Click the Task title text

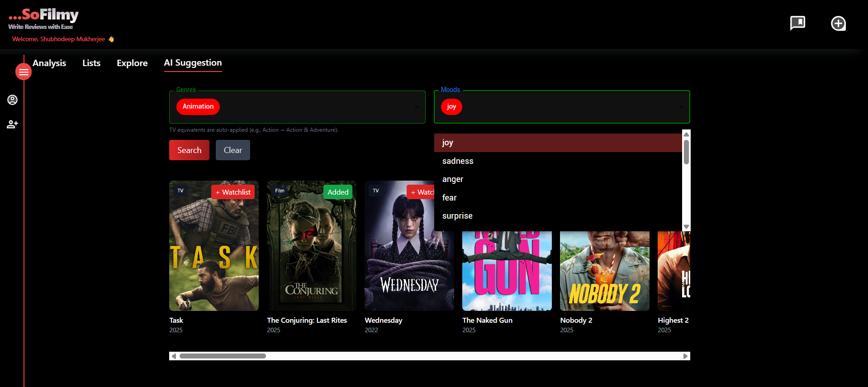(176, 320)
